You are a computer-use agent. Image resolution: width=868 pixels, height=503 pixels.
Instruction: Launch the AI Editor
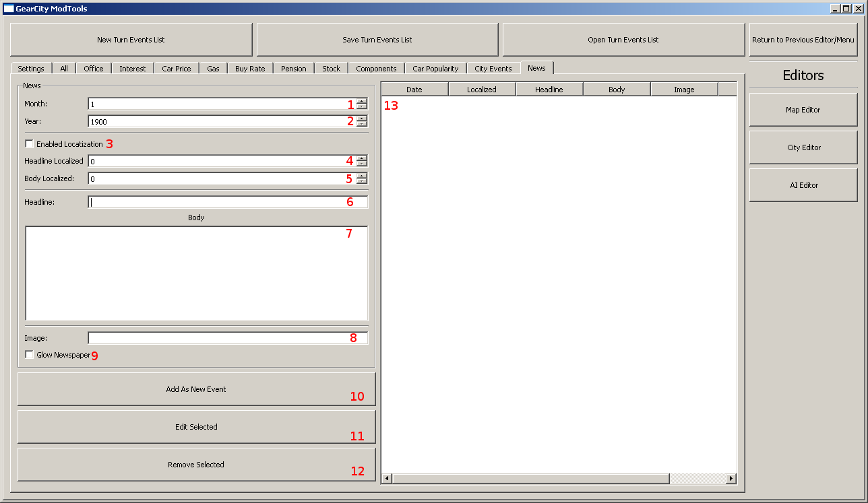803,185
